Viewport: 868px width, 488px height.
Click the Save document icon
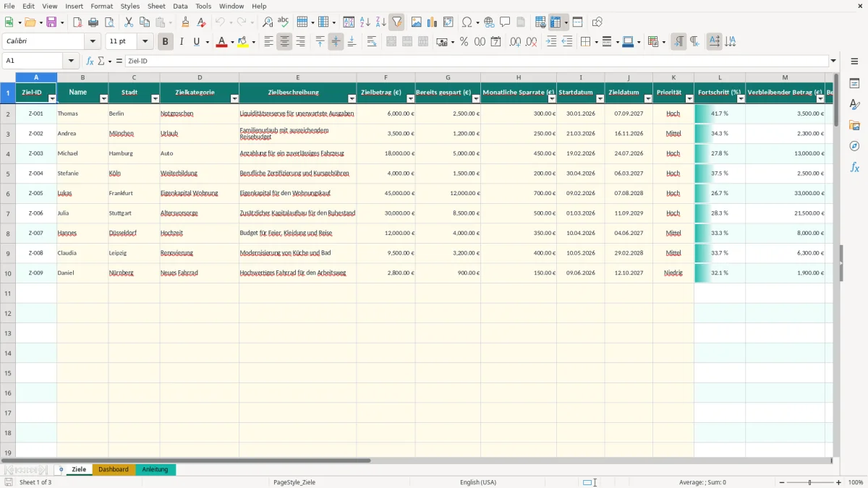(51, 22)
